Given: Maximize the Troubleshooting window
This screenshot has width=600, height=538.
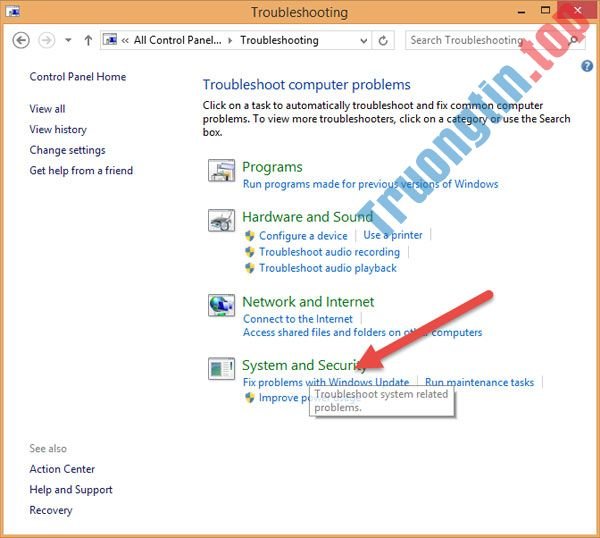Looking at the screenshot, I should [x=545, y=11].
